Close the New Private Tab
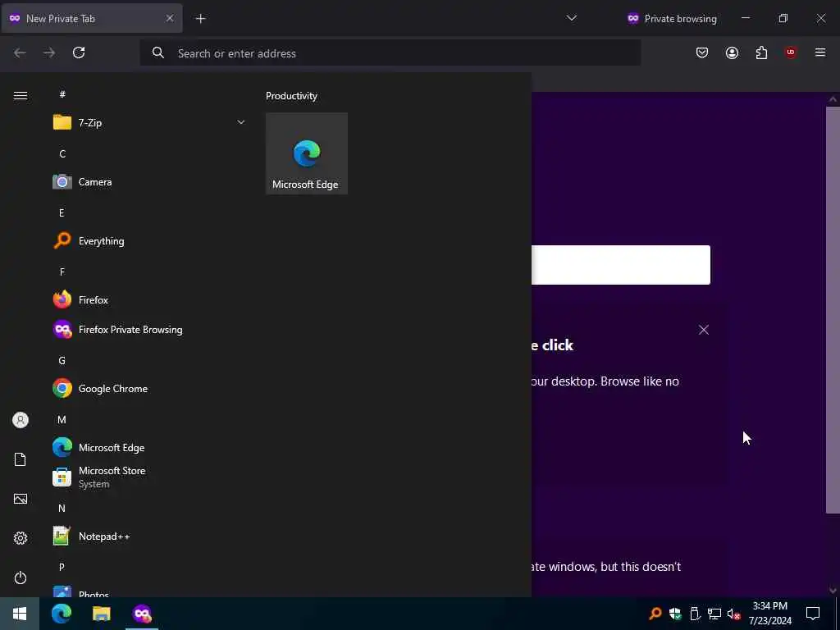The height and width of the screenshot is (630, 840). point(170,18)
